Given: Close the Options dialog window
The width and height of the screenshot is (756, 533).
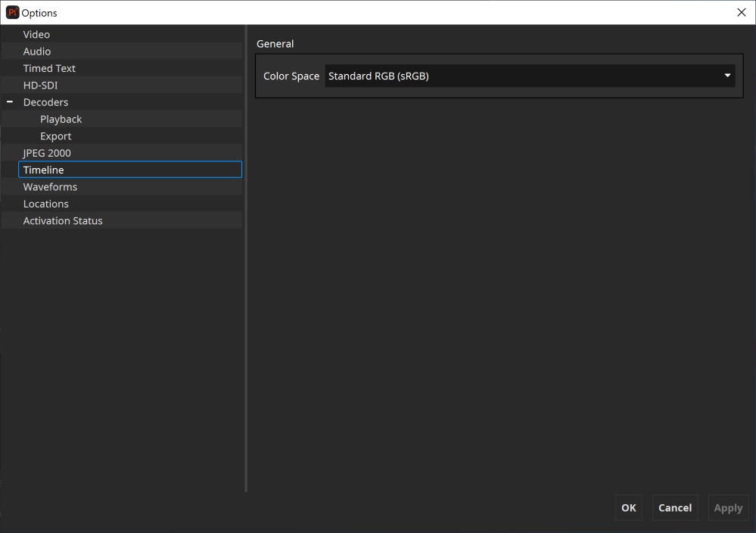Looking at the screenshot, I should click(x=741, y=13).
